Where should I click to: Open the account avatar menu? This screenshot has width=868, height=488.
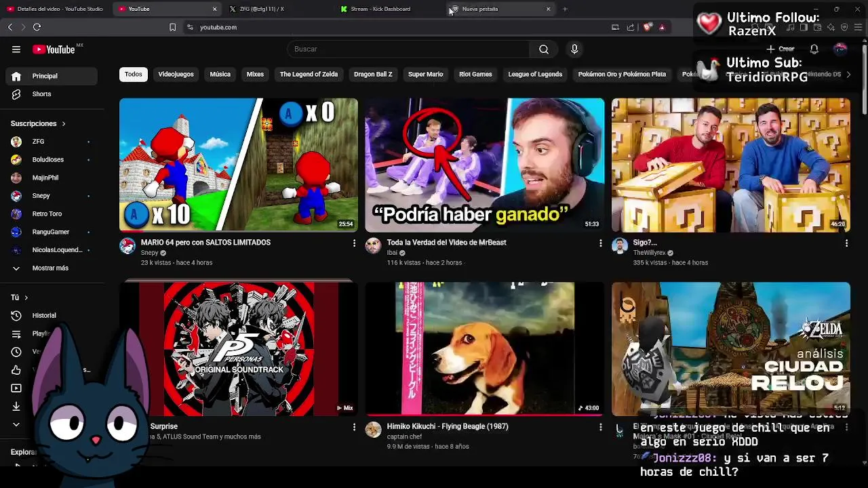(840, 49)
